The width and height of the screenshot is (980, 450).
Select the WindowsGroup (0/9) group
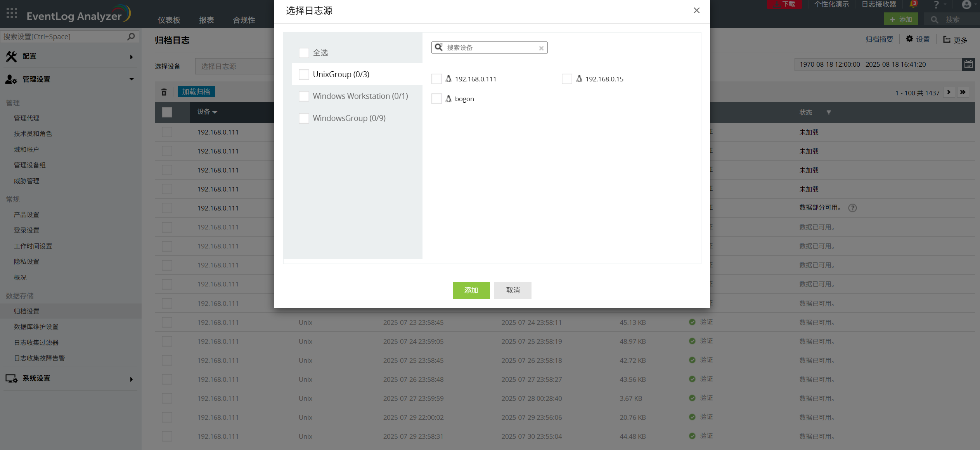[x=349, y=118]
